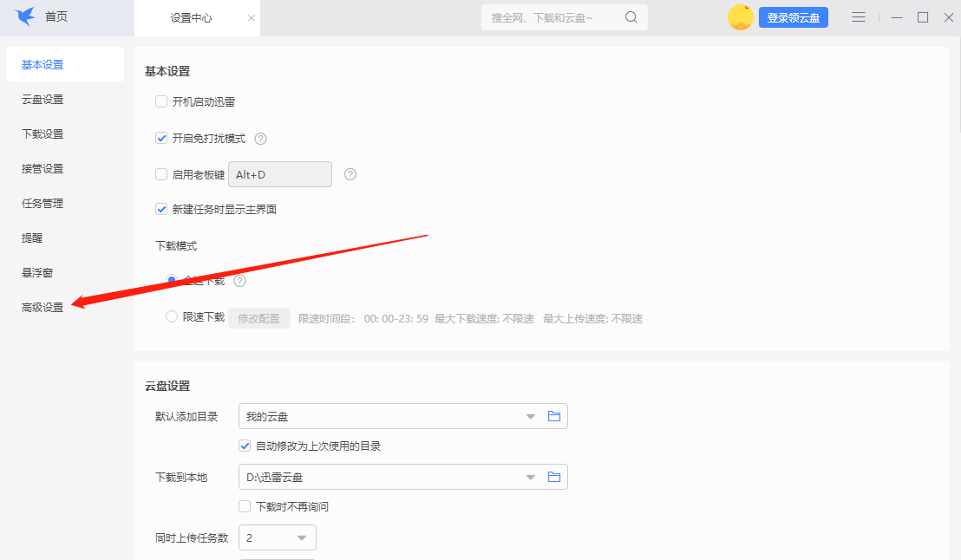Click help icon beside 启用老板键

click(x=350, y=174)
